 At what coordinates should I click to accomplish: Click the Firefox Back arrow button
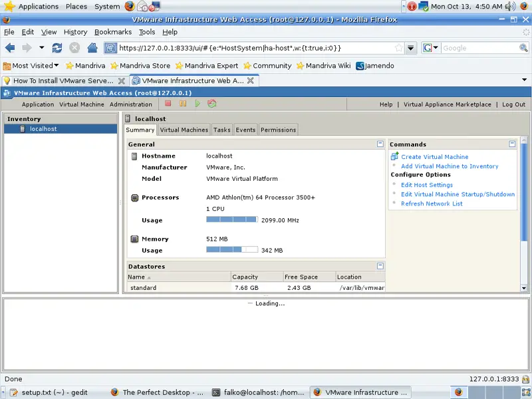click(10, 48)
